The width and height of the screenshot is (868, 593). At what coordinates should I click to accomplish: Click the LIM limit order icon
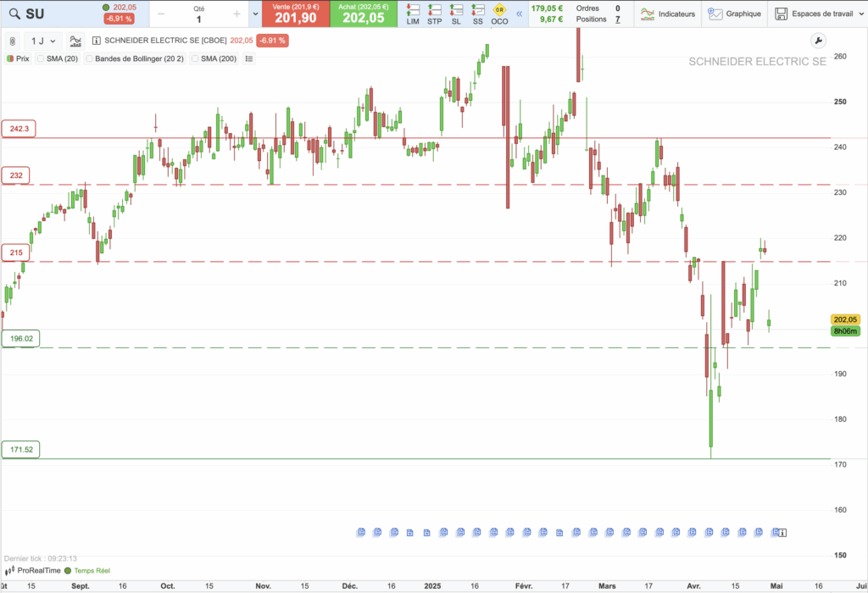[x=413, y=14]
